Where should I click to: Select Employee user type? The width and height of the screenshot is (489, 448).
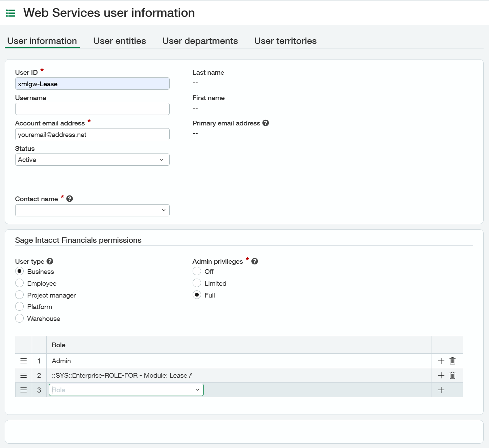tap(20, 283)
